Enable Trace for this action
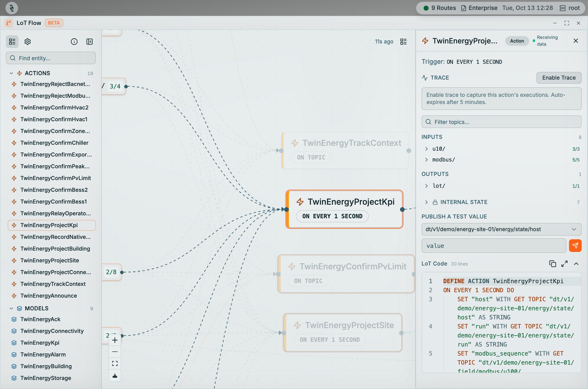The width and height of the screenshot is (588, 389). point(559,78)
